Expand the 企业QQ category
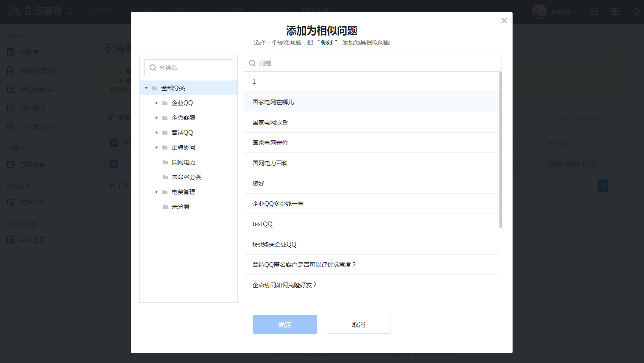 click(156, 103)
